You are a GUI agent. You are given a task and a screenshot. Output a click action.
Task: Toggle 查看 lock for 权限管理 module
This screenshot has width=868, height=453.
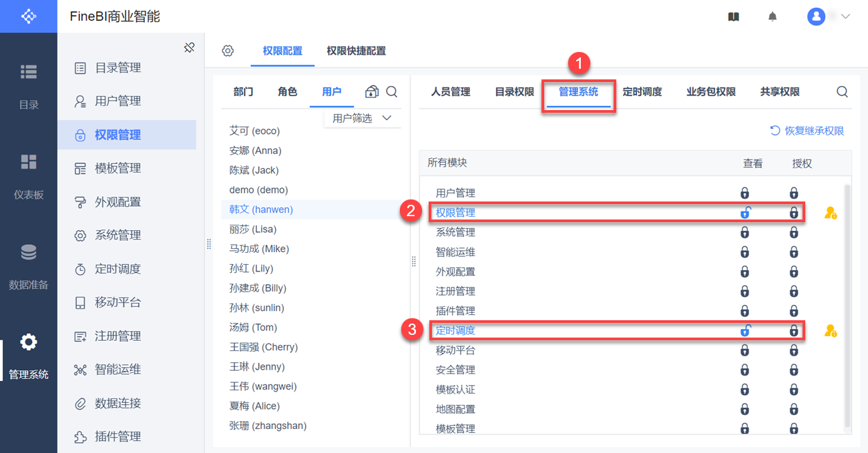click(x=745, y=213)
